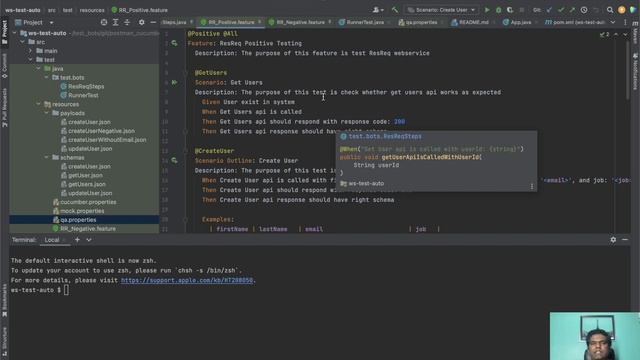Click Git commit checkmark icon
The width and height of the screenshot is (640, 360).
(x=561, y=10)
